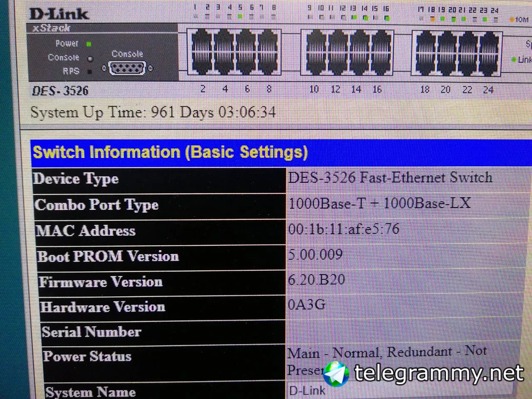Click the amber LED under port number 18
Viewport: 532px width, 399px height.
[x=432, y=19]
